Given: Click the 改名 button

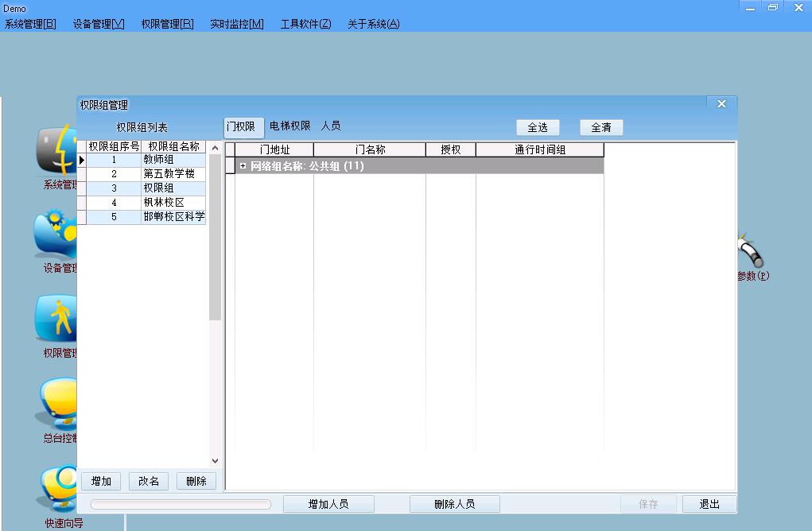Looking at the screenshot, I should [x=149, y=481].
